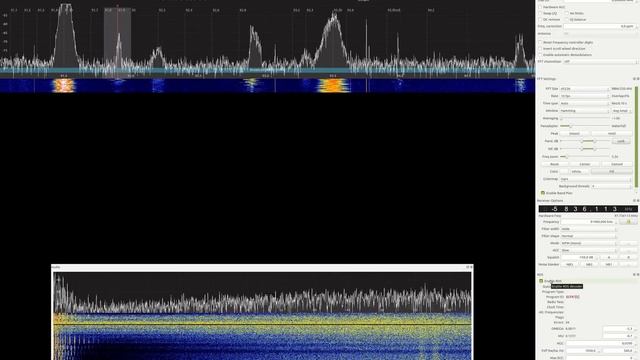Adjust the Freq zoom slider
Image resolution: width=640 pixels, height=360 pixels.
[585, 156]
